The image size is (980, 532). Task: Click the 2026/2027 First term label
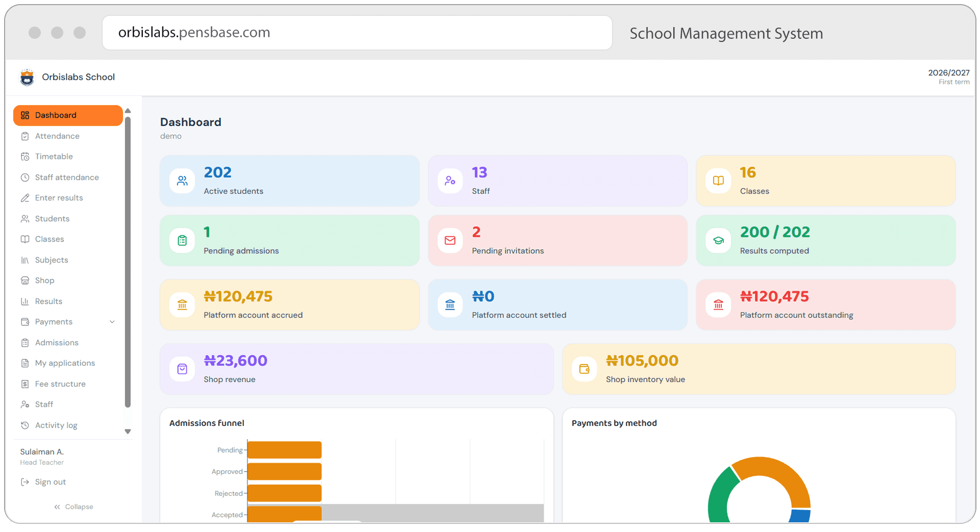tap(949, 77)
